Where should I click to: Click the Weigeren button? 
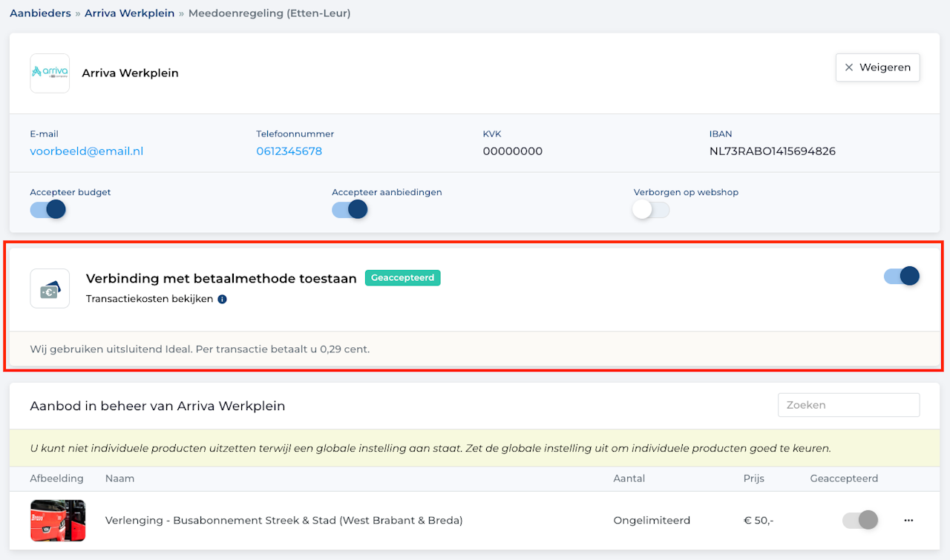pos(878,67)
